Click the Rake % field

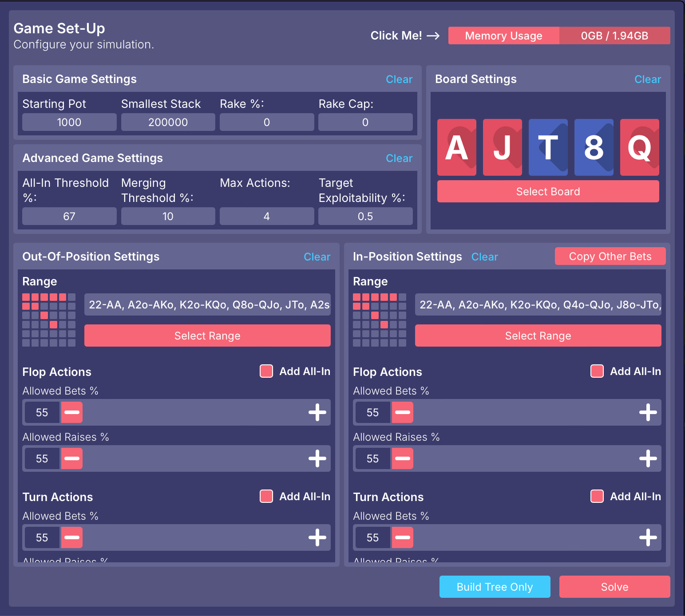267,122
